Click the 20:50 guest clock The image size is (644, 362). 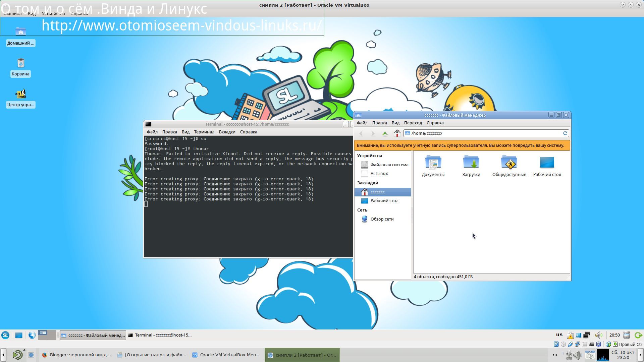[614, 335]
